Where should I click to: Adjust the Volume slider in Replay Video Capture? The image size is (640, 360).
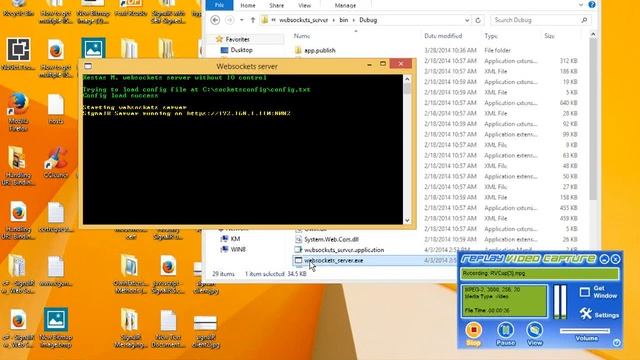(586, 331)
